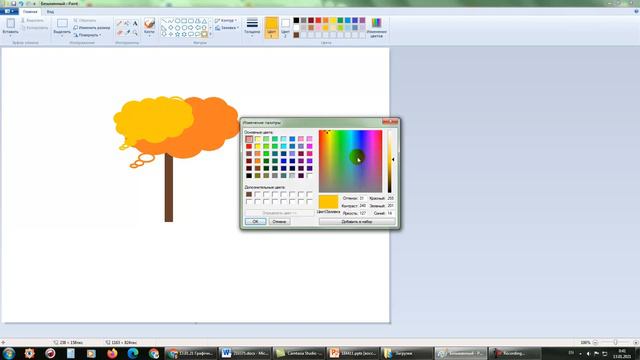This screenshot has width=640, height=360.
Task: Expand the Вставить paste dropdown arrow
Action: click(x=11, y=36)
